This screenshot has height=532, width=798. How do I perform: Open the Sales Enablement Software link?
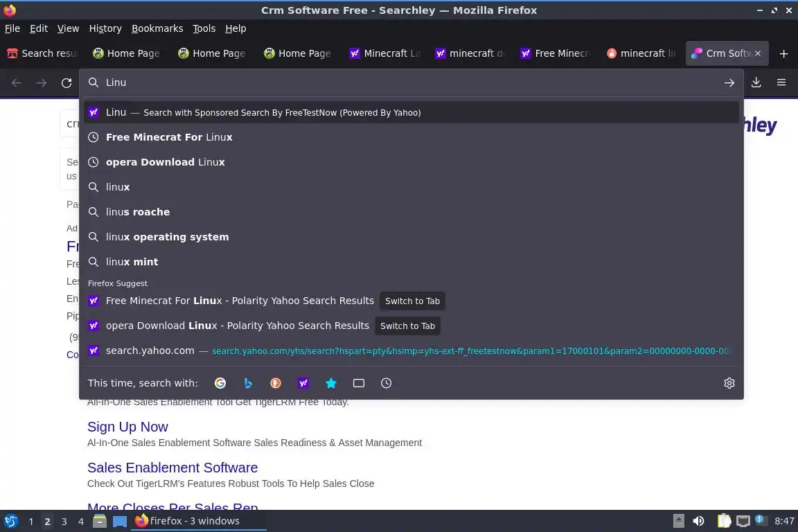tap(172, 468)
